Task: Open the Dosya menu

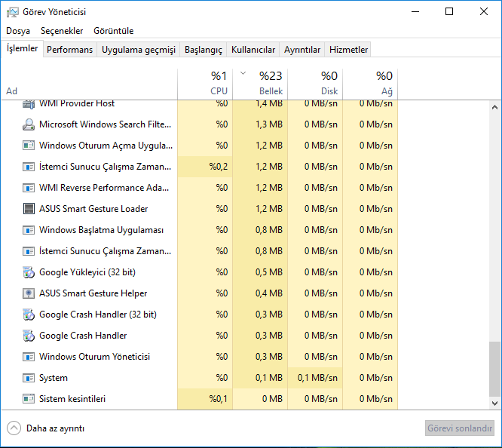Action: [x=18, y=31]
